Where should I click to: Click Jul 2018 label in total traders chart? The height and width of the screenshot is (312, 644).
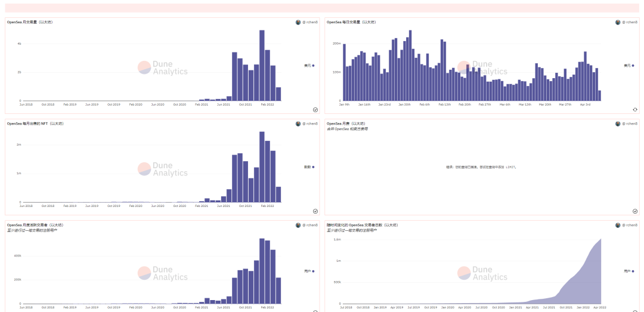tap(345, 307)
